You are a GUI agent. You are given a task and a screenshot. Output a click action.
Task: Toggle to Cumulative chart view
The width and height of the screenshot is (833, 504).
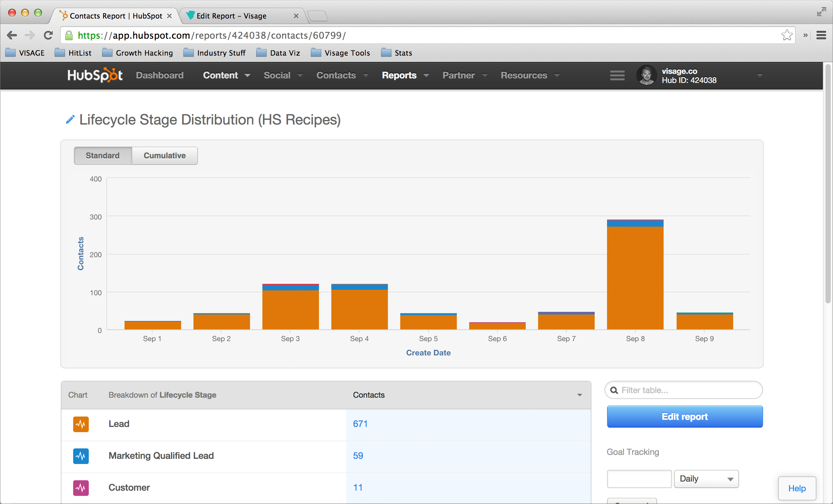point(164,155)
